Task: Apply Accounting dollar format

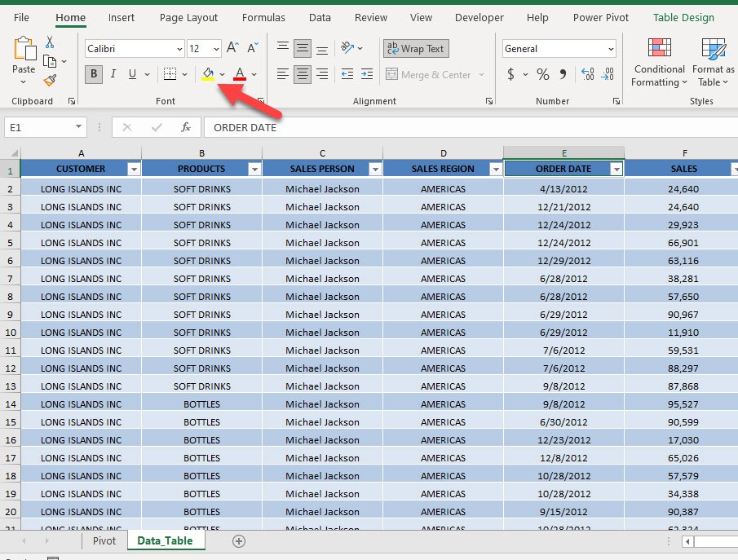Action: click(510, 74)
